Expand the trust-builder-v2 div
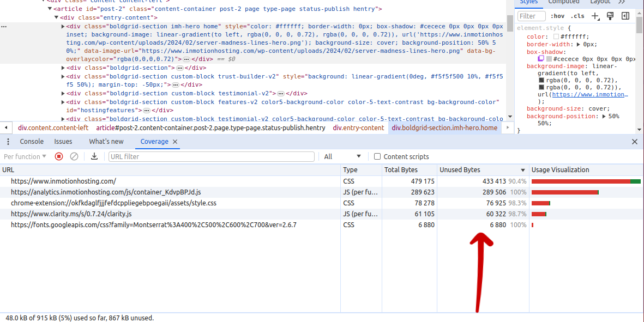The height and width of the screenshot is (322, 644). click(x=63, y=76)
